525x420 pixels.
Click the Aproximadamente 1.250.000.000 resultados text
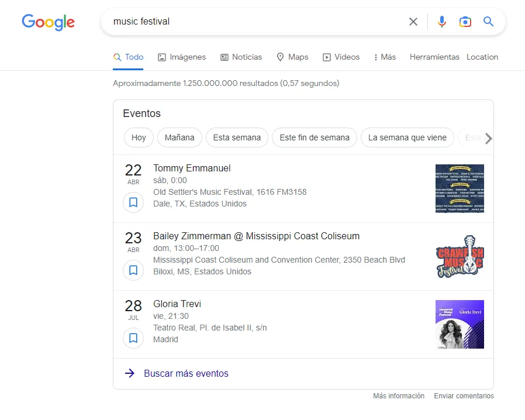(x=226, y=83)
